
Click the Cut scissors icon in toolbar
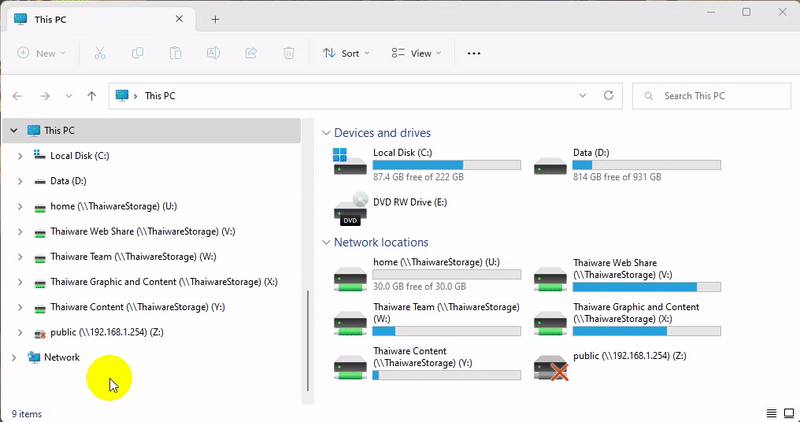pos(100,53)
